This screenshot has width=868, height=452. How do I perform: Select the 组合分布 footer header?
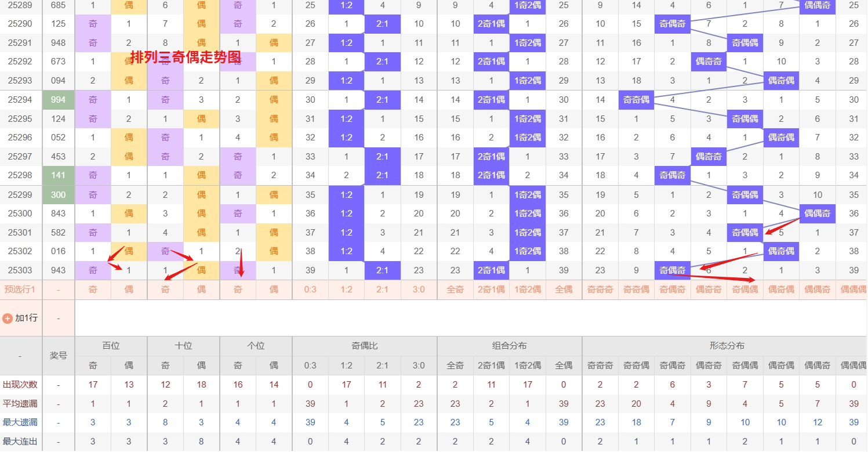click(510, 346)
